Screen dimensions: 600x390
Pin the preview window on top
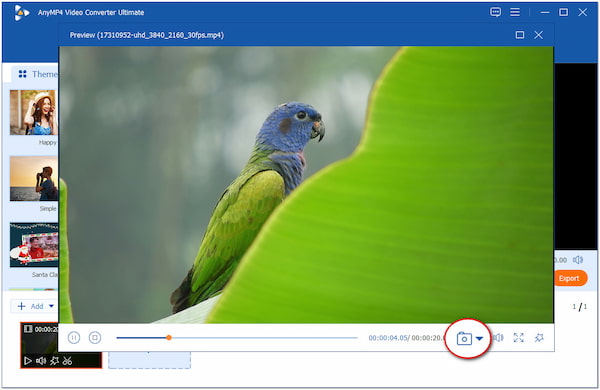[x=539, y=338]
